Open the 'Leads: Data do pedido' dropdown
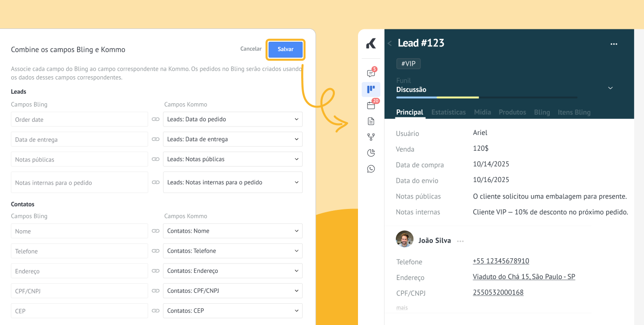 pos(233,119)
